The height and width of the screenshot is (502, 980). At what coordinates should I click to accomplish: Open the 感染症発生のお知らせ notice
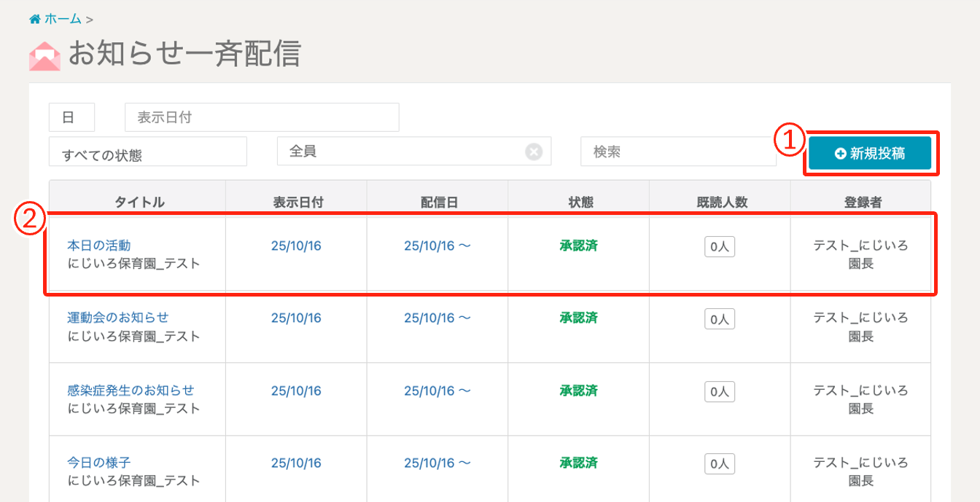pos(131,391)
